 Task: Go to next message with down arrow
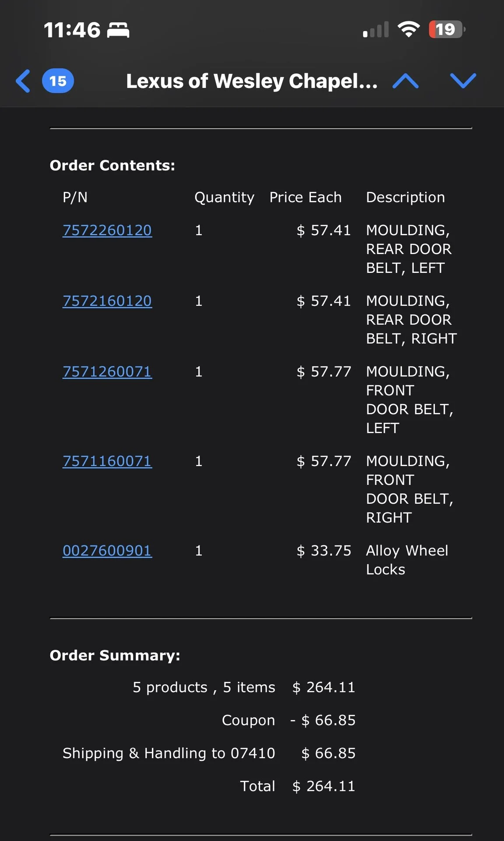(463, 81)
